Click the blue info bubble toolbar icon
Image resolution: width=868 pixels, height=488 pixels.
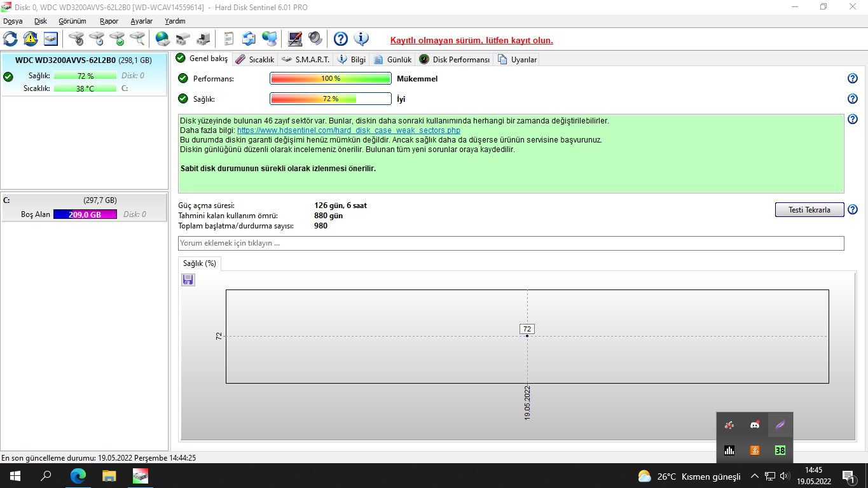361,39
